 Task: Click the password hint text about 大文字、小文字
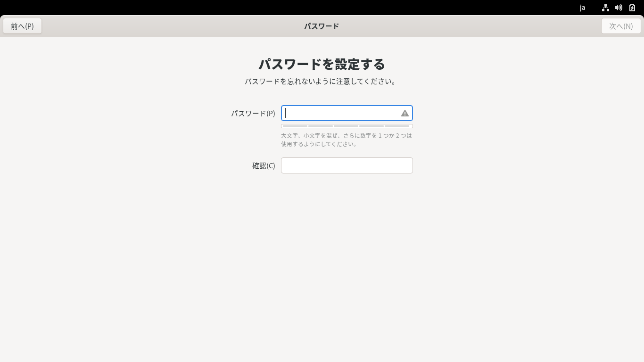347,140
